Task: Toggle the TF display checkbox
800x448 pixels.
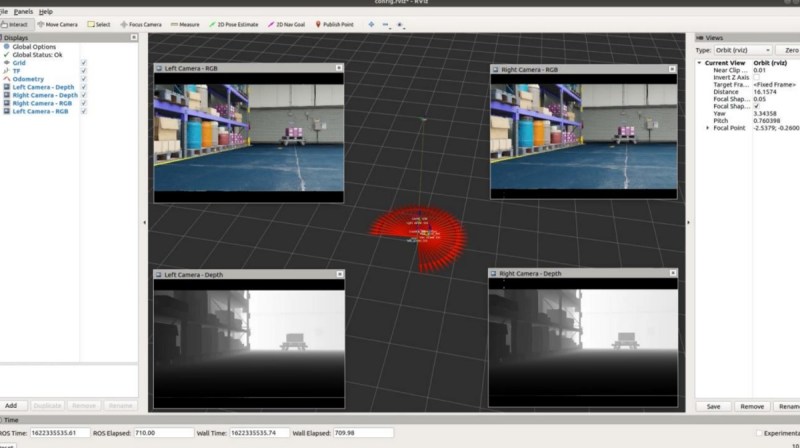Action: tap(84, 71)
